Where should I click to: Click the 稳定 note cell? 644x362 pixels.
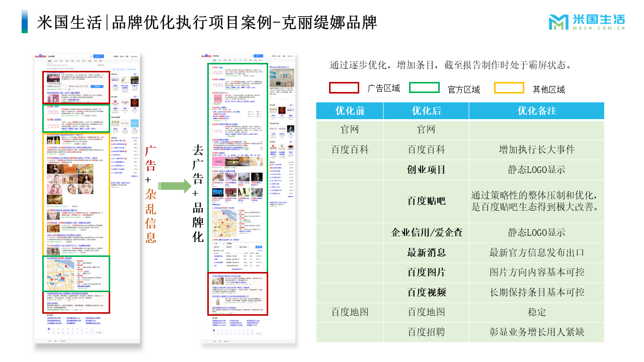coord(537,312)
